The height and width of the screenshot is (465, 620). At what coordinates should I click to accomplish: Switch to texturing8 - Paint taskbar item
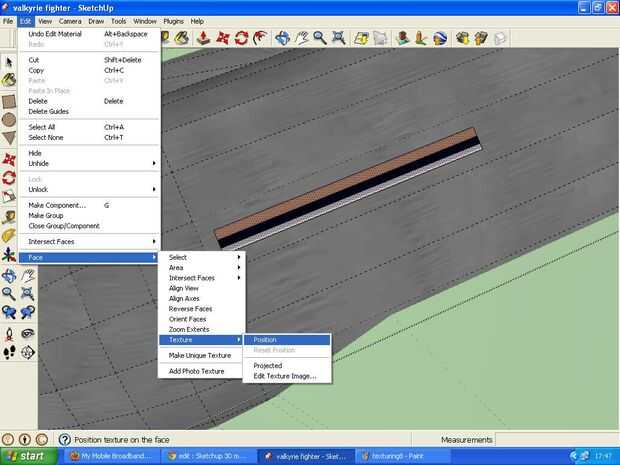pyautogui.click(x=401, y=456)
